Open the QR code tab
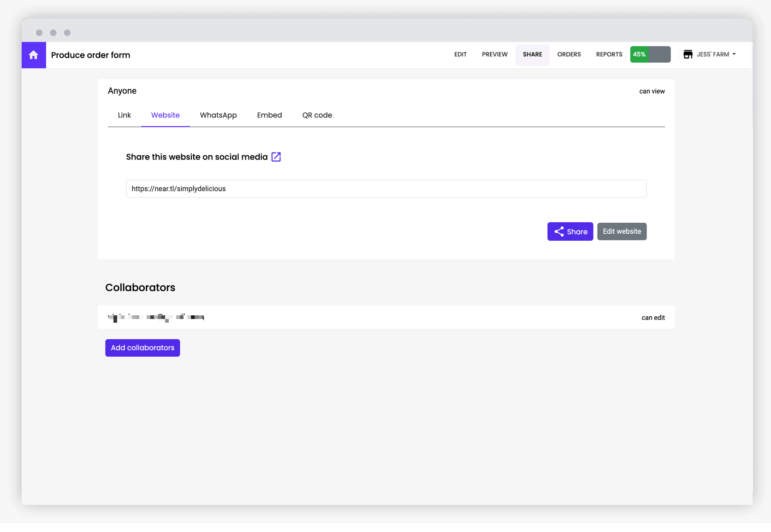 [x=317, y=115]
